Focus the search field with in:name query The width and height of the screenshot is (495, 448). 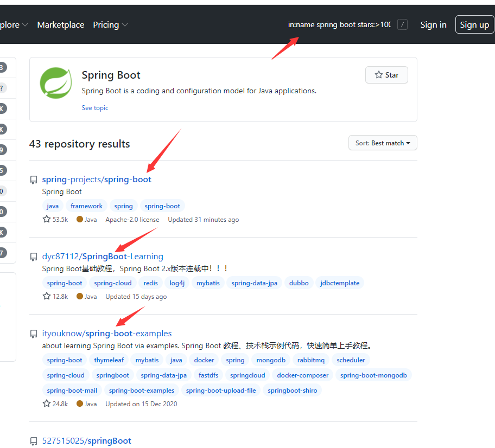[x=339, y=24]
